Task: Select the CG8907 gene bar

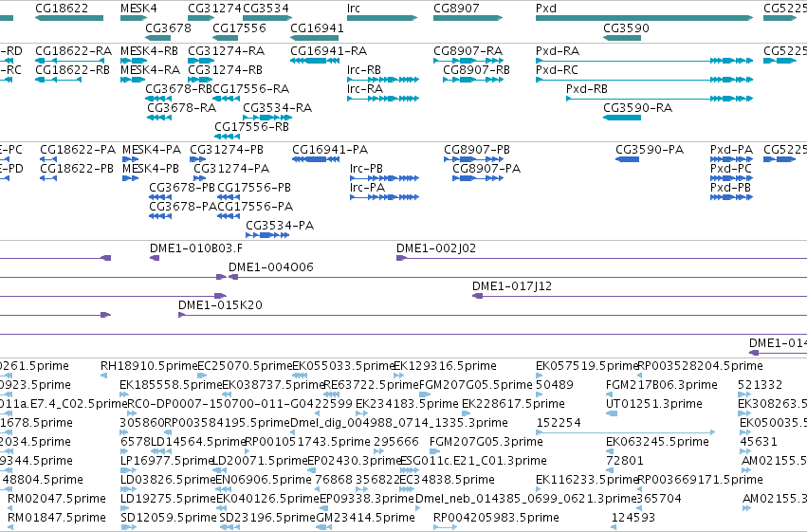Action: click(468, 18)
